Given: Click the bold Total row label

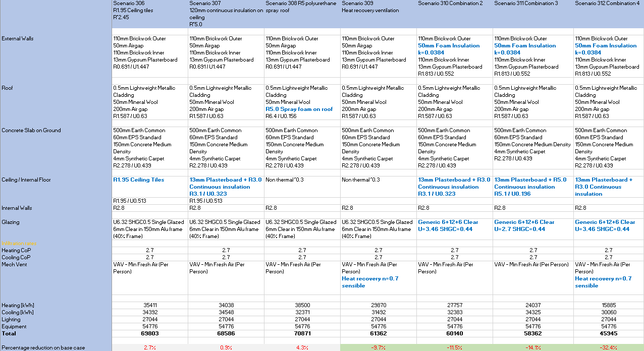Looking at the screenshot, I should [9, 333].
